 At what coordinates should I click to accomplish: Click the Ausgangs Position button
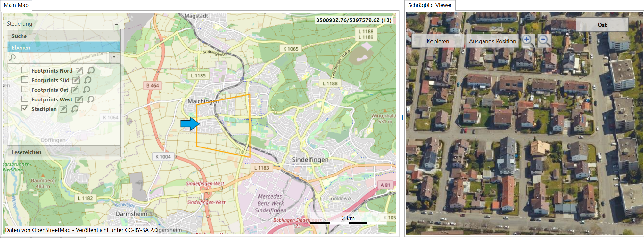pos(492,41)
